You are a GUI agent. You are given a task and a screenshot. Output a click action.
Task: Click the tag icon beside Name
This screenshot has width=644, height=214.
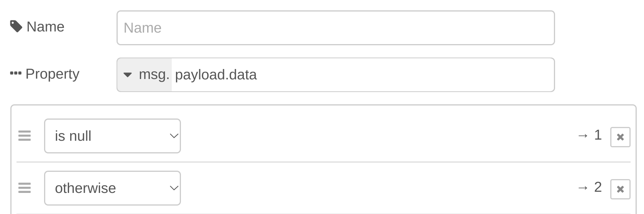16,26
